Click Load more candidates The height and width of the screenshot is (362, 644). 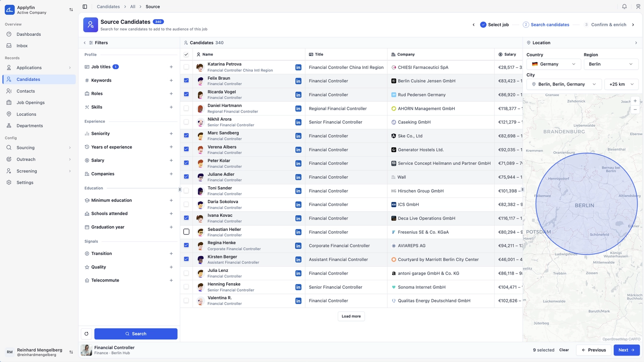coord(351,316)
